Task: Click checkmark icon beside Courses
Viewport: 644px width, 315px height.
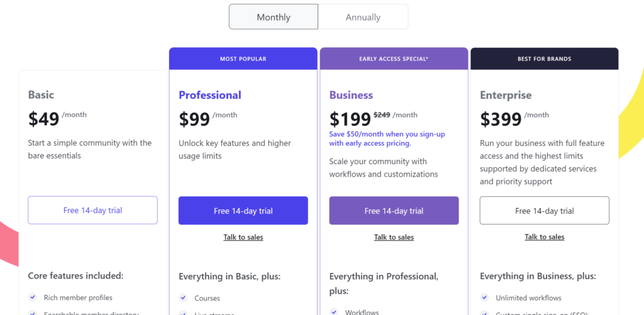Action: [x=184, y=298]
